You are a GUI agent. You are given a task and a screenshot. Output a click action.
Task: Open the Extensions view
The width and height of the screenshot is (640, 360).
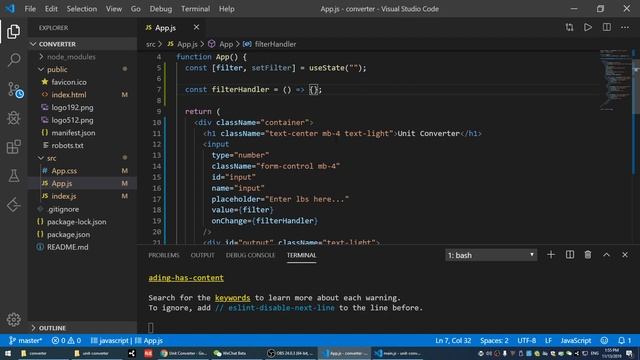[13, 147]
